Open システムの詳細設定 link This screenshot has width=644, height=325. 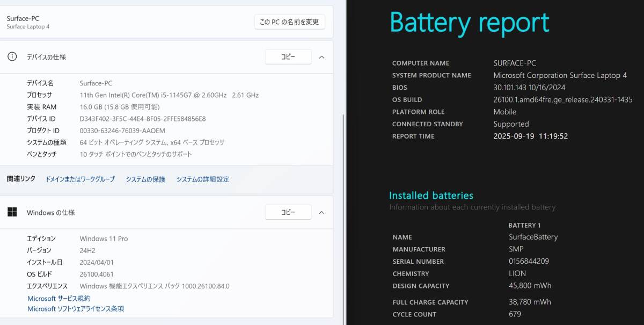point(203,179)
